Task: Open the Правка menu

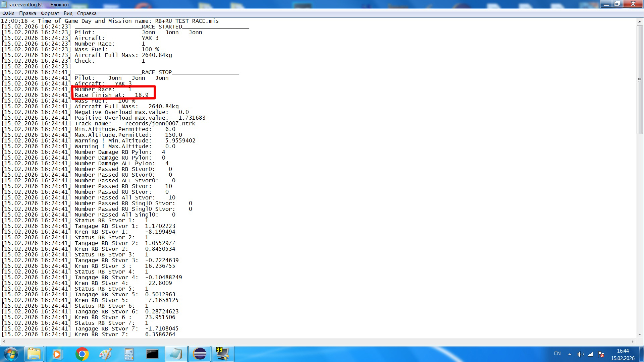Action: [28, 13]
